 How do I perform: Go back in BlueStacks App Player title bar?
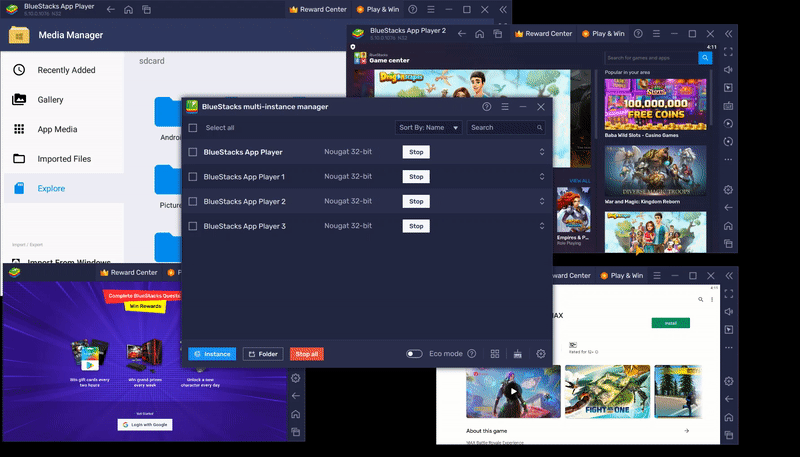click(111, 9)
